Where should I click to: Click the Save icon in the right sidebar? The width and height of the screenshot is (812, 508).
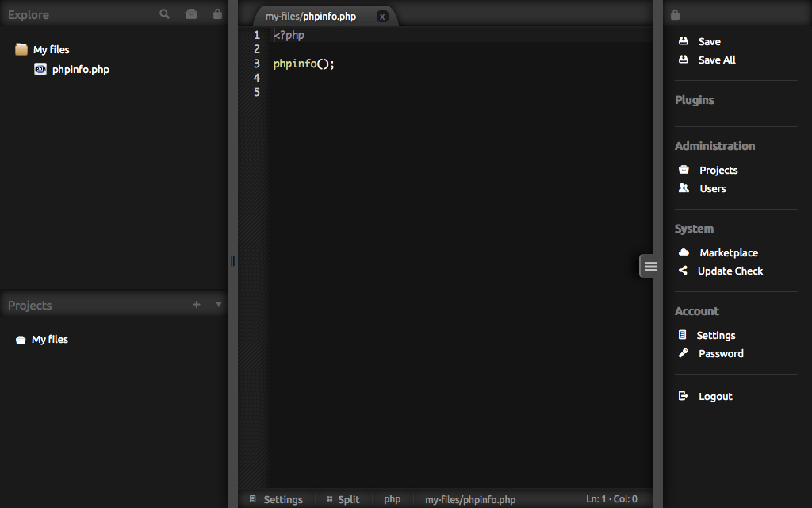point(683,40)
